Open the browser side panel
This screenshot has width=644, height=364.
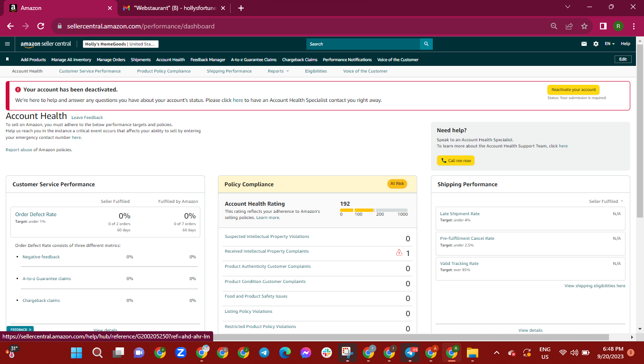pos(603,26)
